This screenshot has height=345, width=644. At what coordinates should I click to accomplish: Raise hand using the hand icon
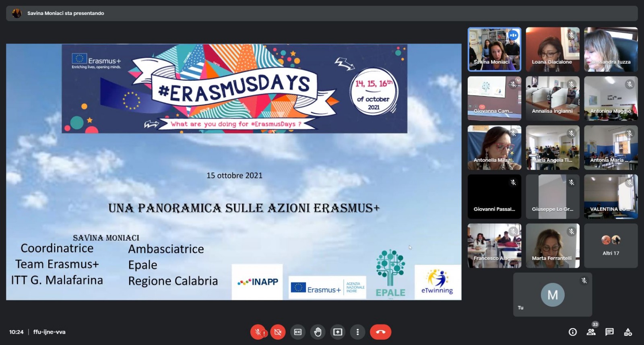click(x=318, y=332)
